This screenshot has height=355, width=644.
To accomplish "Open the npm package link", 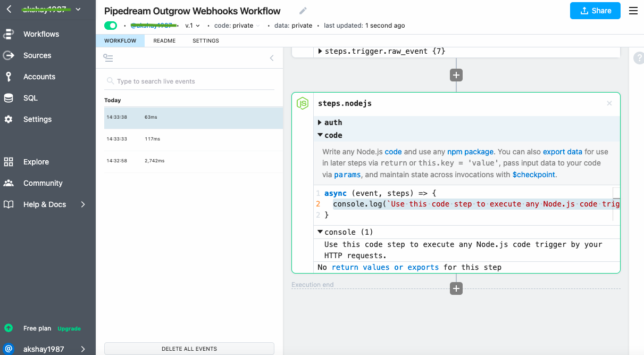I will coord(470,152).
